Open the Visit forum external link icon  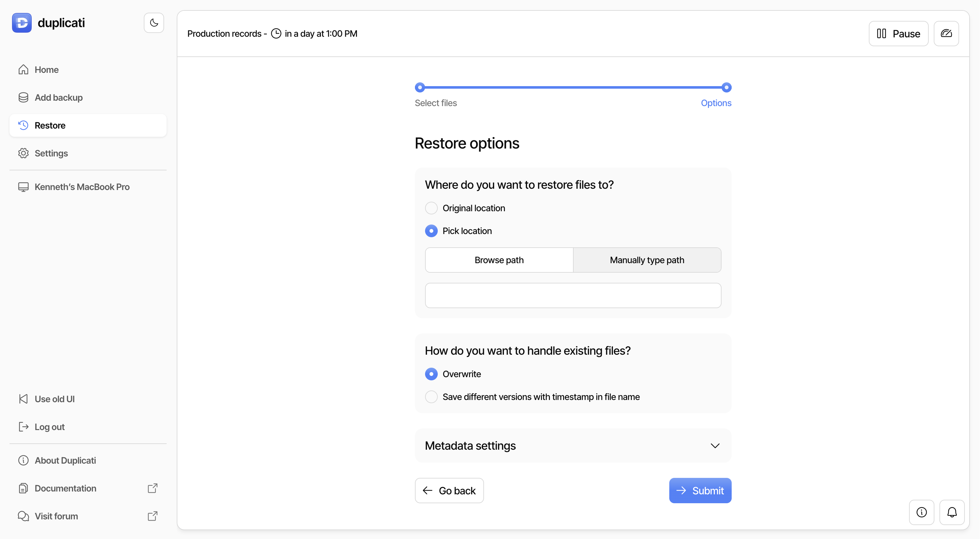(152, 516)
